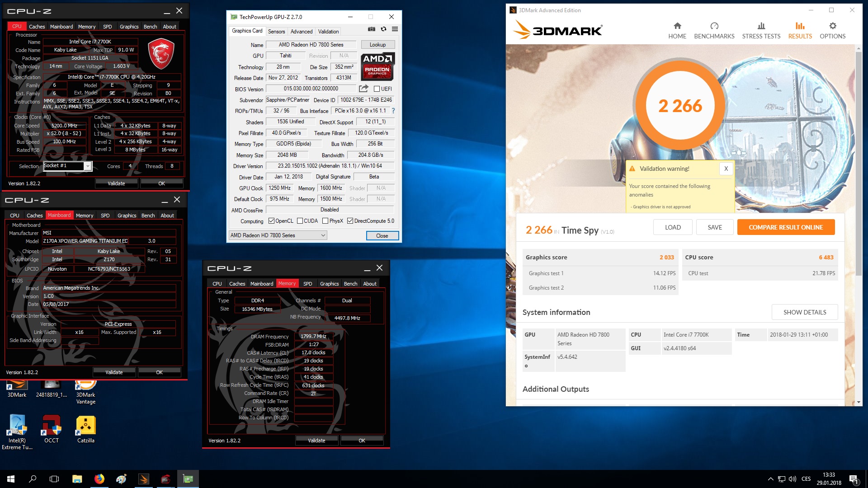The height and width of the screenshot is (488, 868).
Task: Open 3DMark STRESS TESTS section
Action: (x=761, y=30)
